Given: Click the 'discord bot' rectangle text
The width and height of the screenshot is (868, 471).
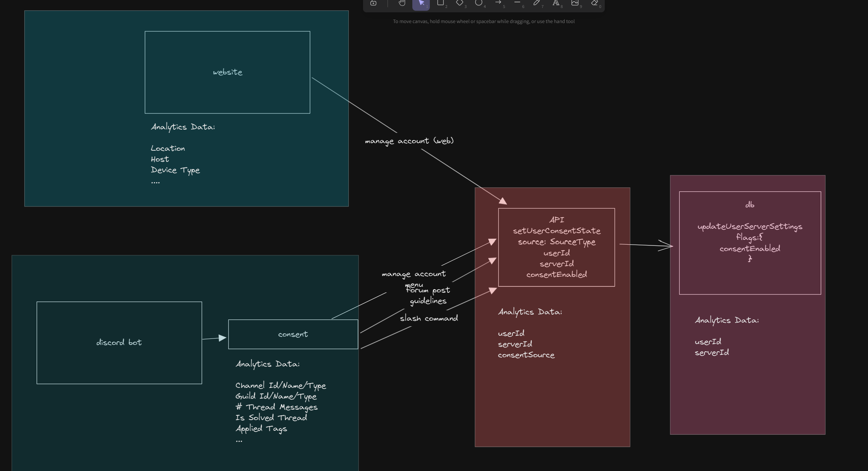Looking at the screenshot, I should 119,343.
